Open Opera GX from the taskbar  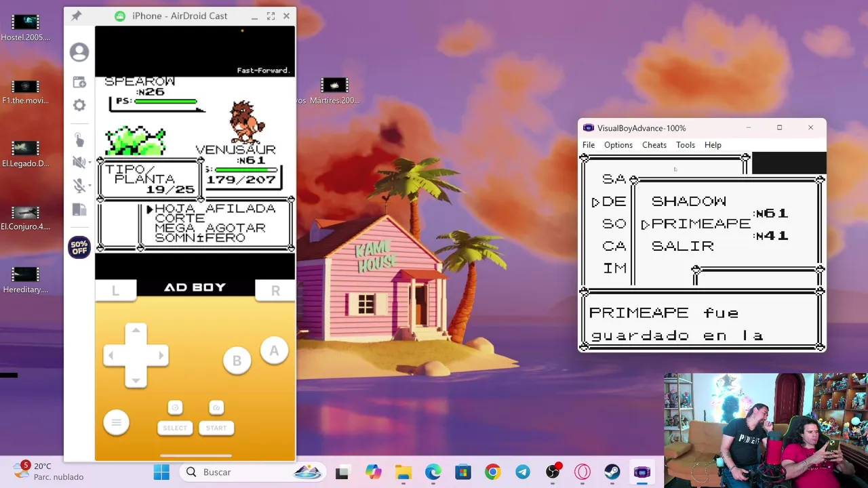583,472
